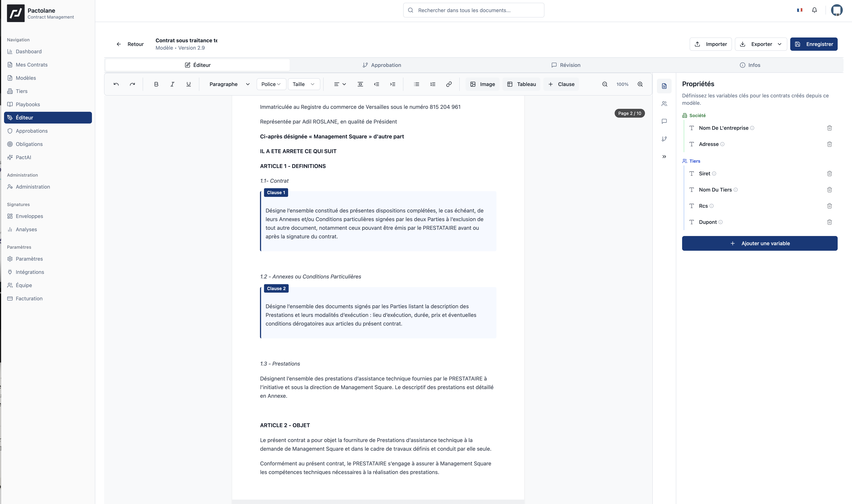Open the text alignment dropdown

point(340,84)
